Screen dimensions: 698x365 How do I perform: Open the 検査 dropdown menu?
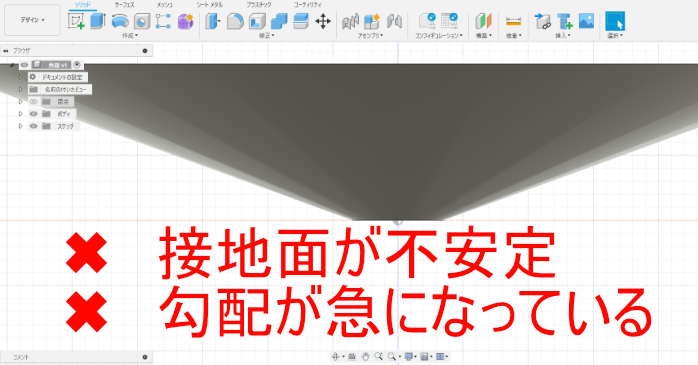pyautogui.click(x=514, y=36)
